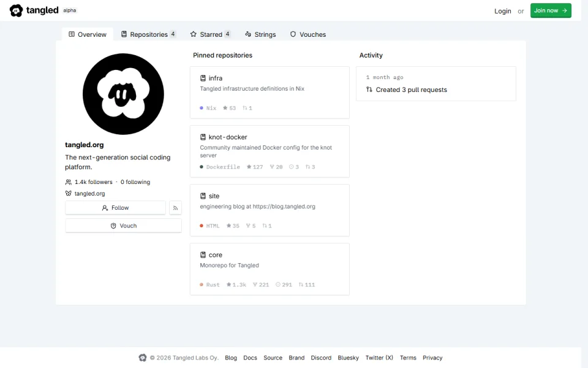588x368 pixels.
Task: Click the 1.4k followers link
Action: (93, 182)
